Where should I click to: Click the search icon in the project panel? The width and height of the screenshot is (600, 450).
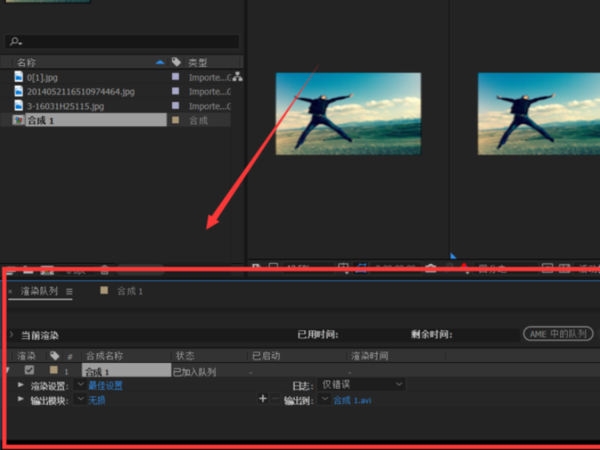click(13, 42)
